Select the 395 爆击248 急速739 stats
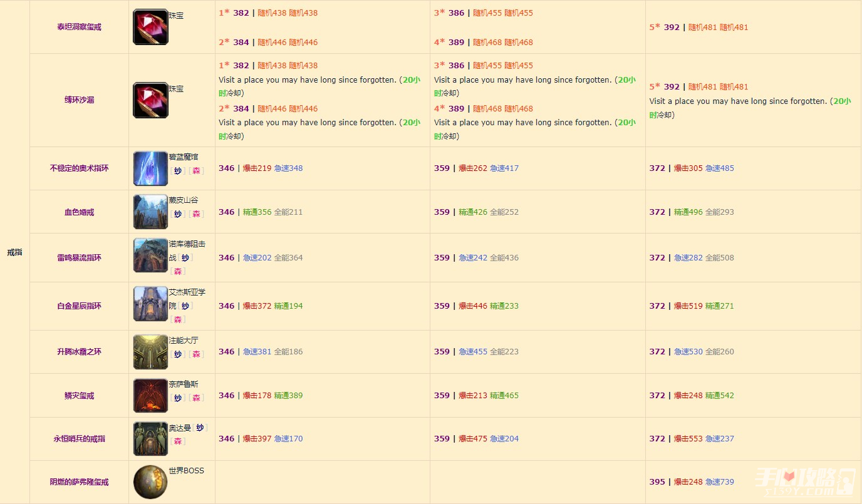The image size is (862, 504). pyautogui.click(x=692, y=481)
